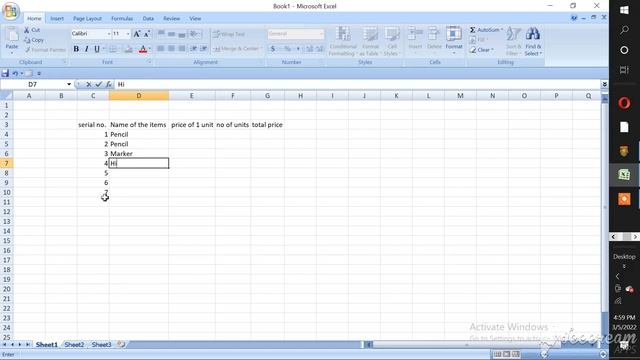This screenshot has height=360, width=640.
Task: Switch to the Page Layout tab
Action: pyautogui.click(x=87, y=19)
